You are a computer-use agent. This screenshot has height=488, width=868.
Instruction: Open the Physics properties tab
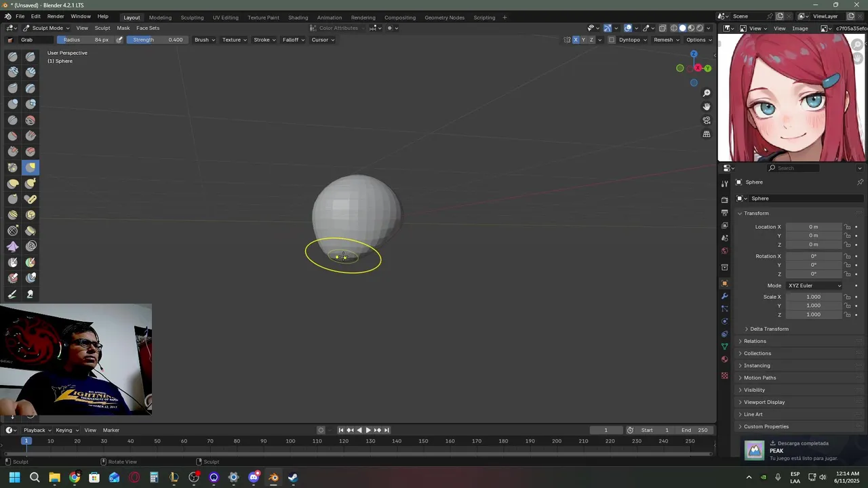724,321
